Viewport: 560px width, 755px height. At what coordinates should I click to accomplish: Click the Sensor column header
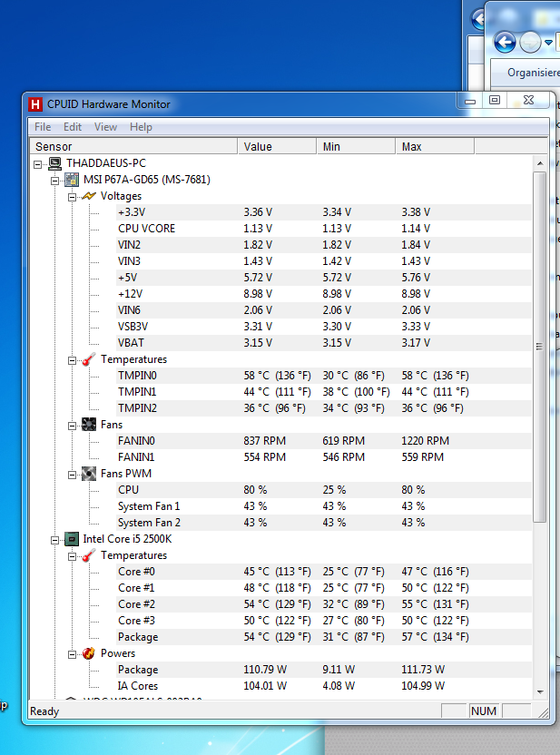click(133, 146)
